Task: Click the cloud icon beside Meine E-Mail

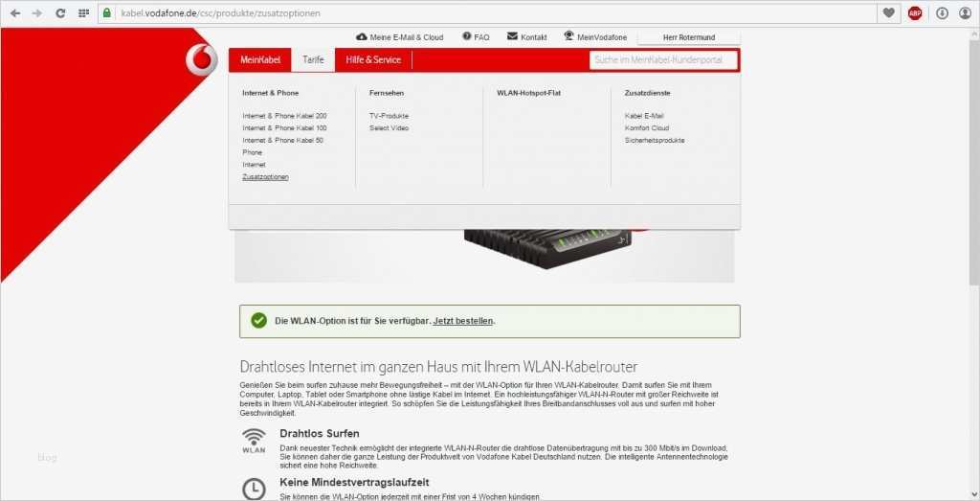Action: [x=361, y=37]
